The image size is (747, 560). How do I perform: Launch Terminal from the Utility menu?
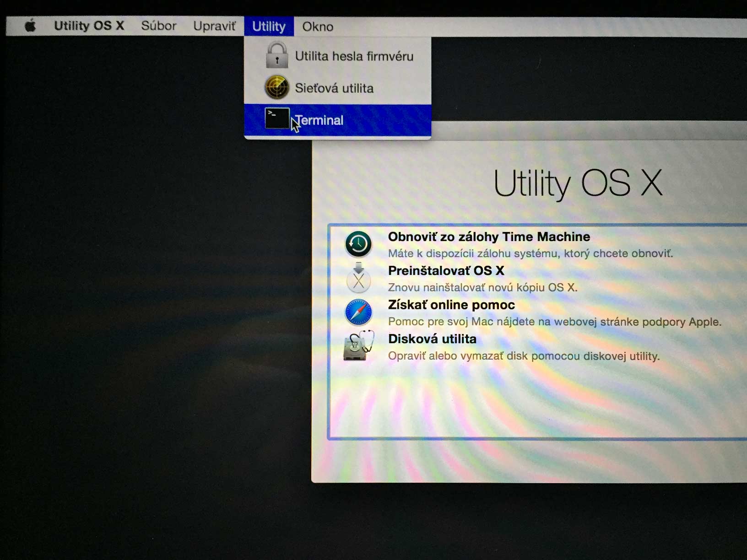coord(320,120)
